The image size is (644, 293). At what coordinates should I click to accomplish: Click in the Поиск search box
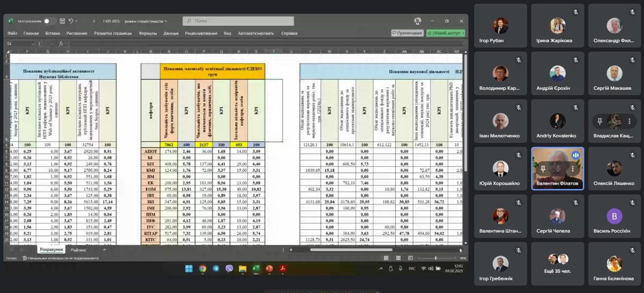(x=238, y=21)
